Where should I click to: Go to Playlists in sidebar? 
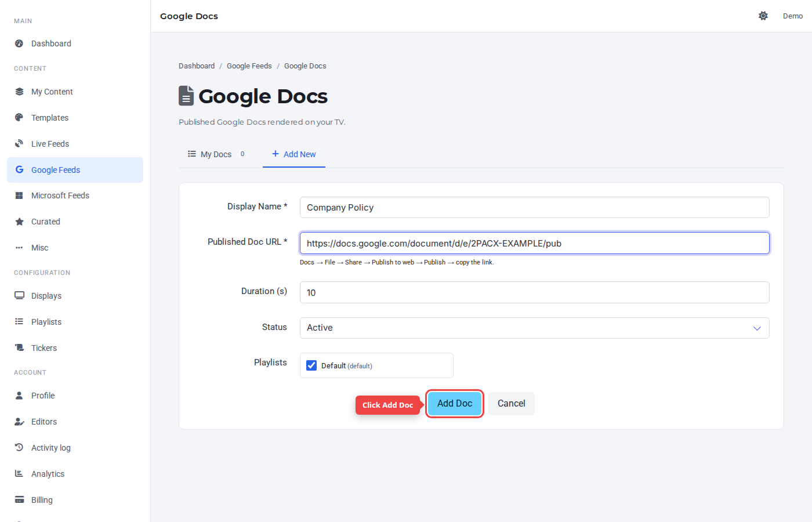[x=75, y=322]
